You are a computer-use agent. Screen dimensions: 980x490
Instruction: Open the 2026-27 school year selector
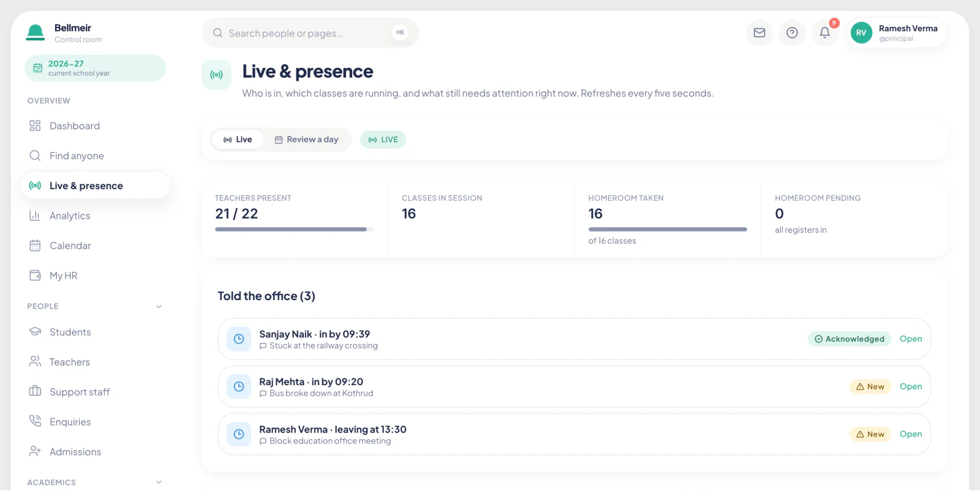point(95,68)
